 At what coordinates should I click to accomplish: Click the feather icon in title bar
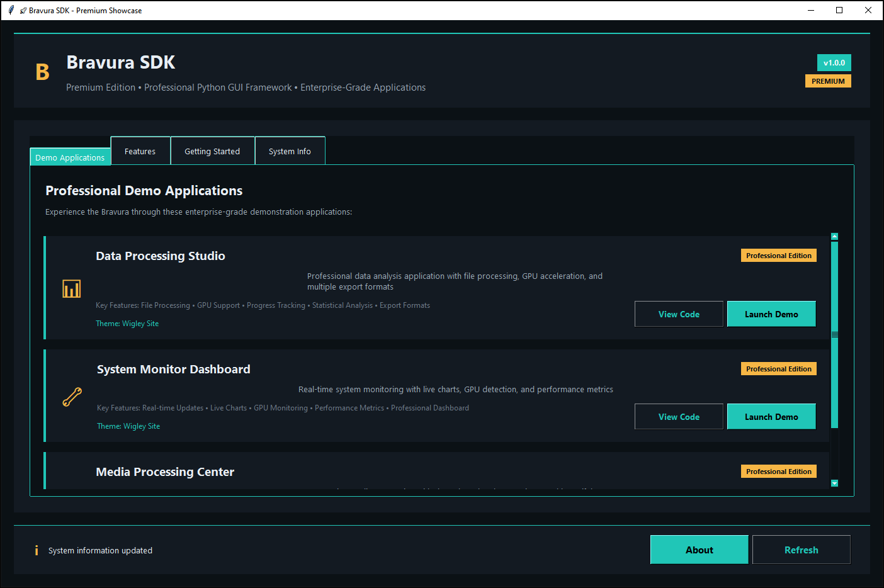(x=11, y=10)
